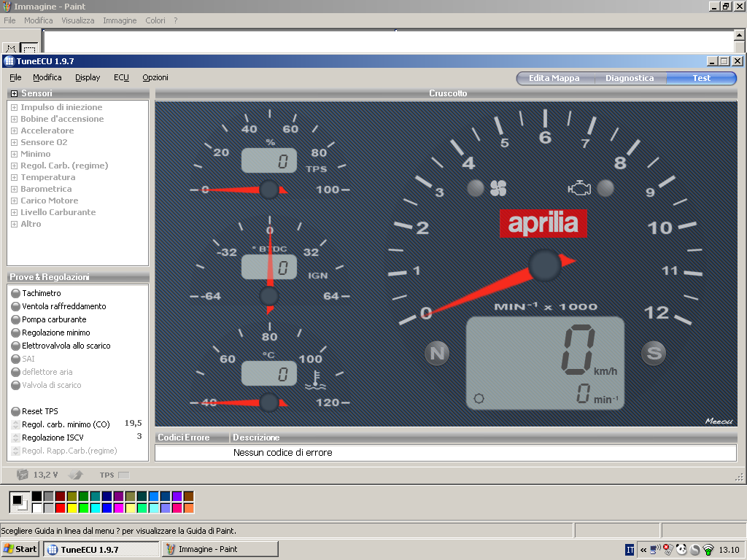Expand the Impulso di iniezione node
This screenshot has height=560, width=747.
15,108
